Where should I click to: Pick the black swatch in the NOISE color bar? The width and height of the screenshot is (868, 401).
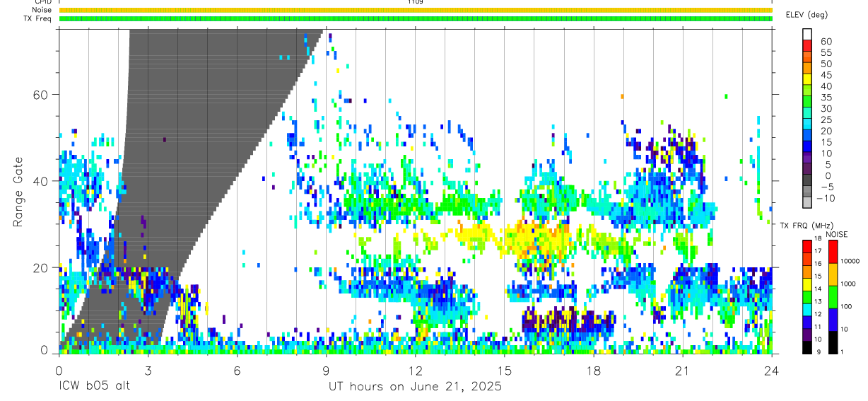pos(832,342)
